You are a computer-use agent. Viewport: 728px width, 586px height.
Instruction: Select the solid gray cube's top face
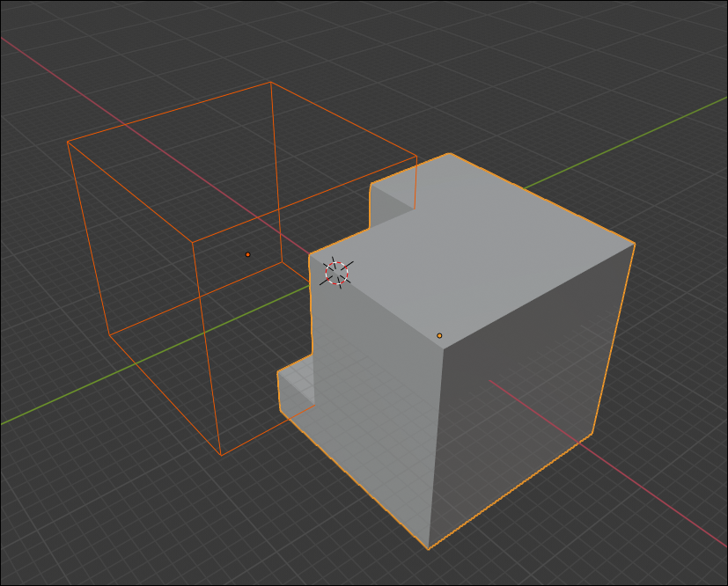coord(474,251)
